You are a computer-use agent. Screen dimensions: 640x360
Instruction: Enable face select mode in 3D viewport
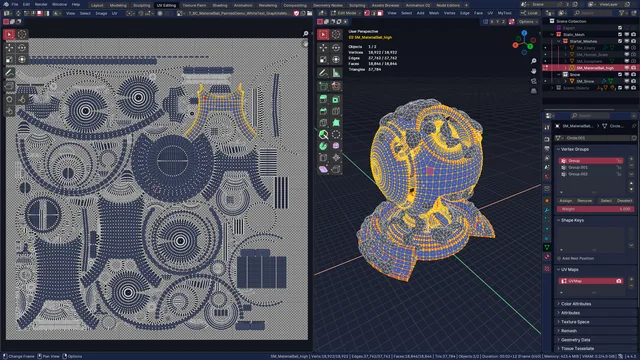[380, 13]
